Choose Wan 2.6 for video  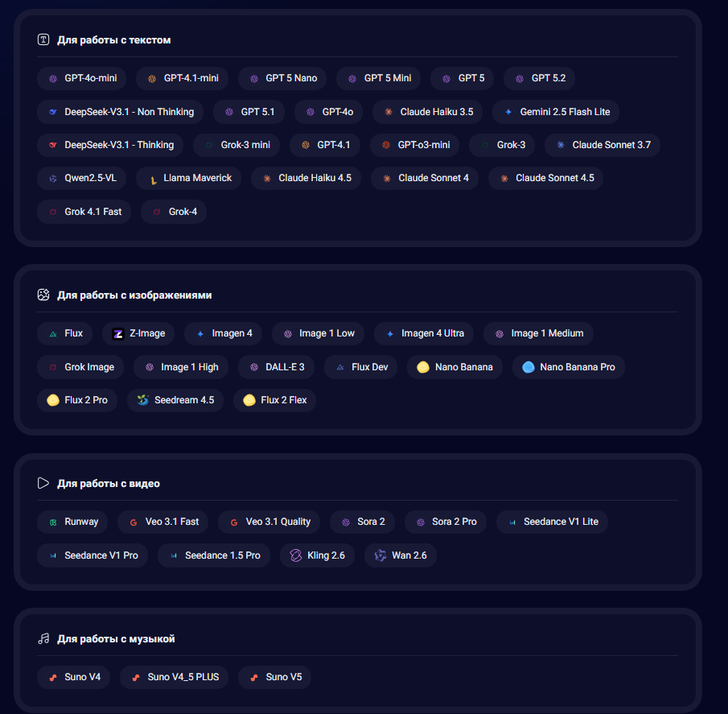[x=400, y=555]
